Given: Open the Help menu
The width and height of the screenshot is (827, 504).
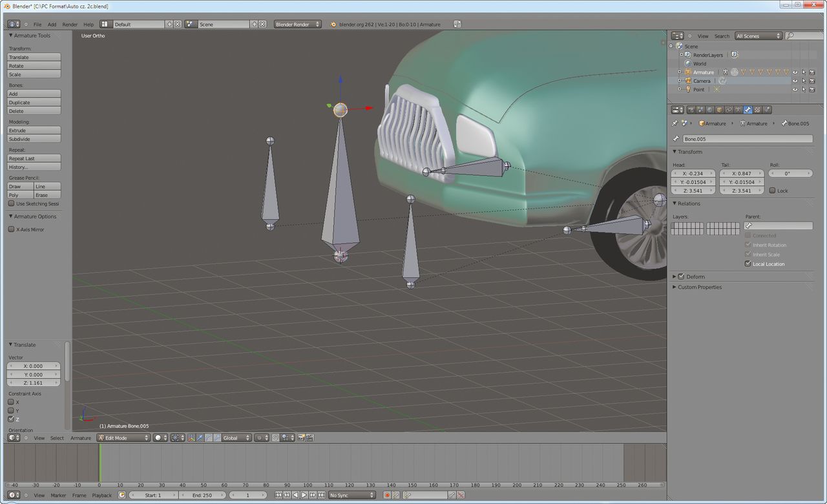Looking at the screenshot, I should (x=89, y=25).
